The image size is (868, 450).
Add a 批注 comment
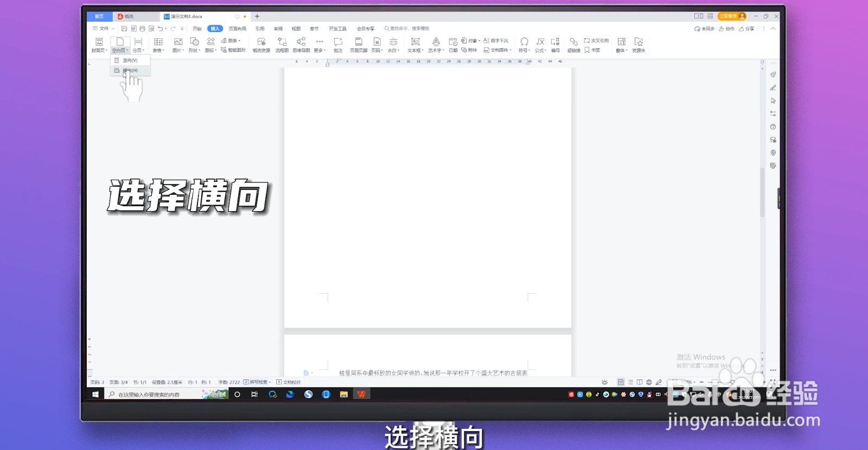click(x=338, y=45)
